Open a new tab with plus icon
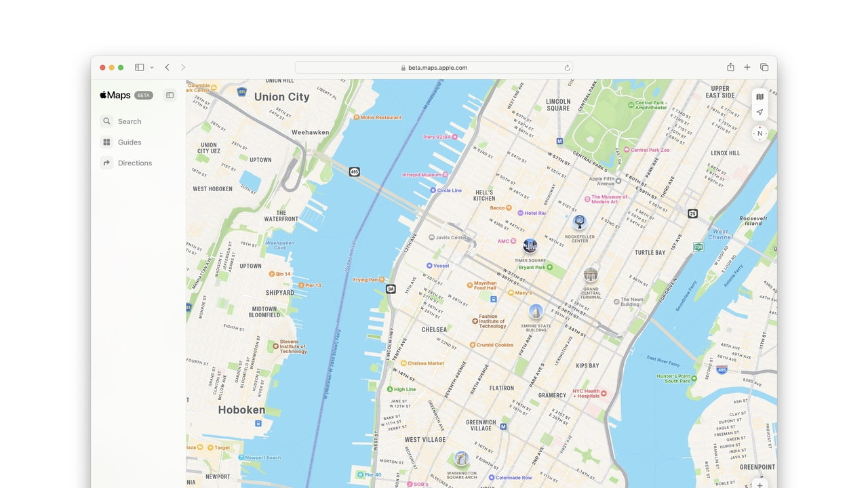 (x=747, y=67)
